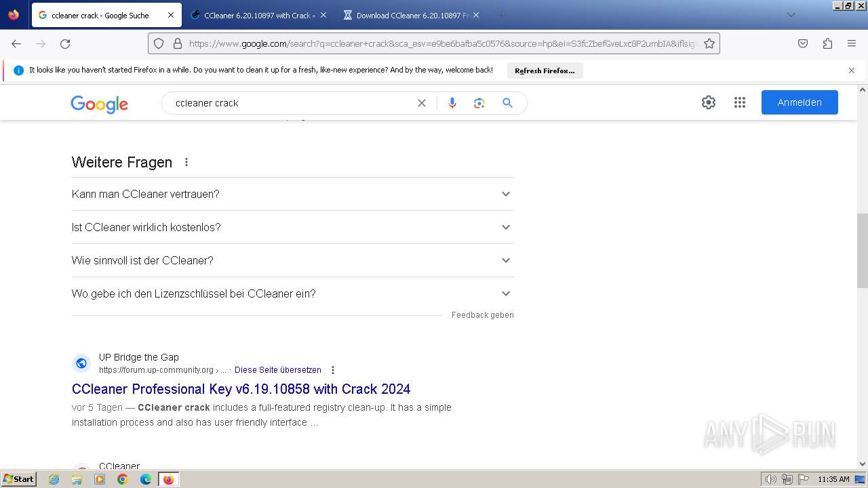Click the volume icon in system tray

point(771,479)
